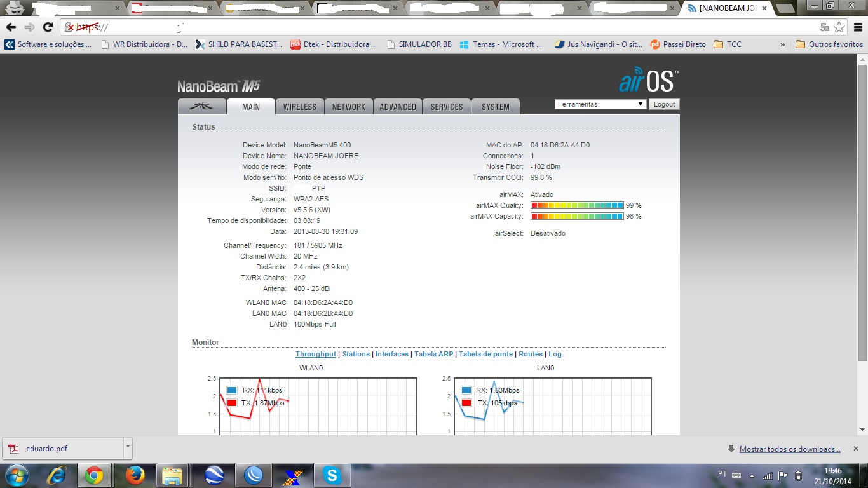868x488 pixels.
Task: Close the NANOBEAM browser tab
Action: click(x=764, y=8)
